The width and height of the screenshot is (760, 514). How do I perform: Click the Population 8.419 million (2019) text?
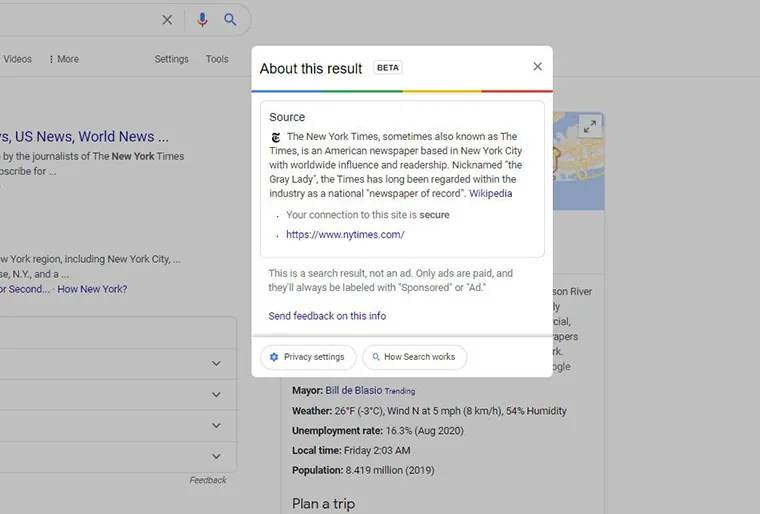click(x=363, y=470)
